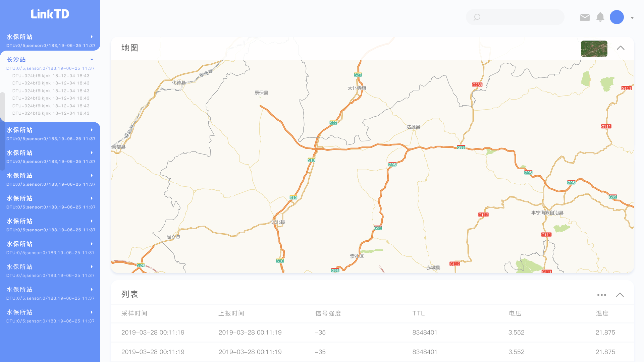Open the notifications bell
The height and width of the screenshot is (362, 644).
point(600,17)
